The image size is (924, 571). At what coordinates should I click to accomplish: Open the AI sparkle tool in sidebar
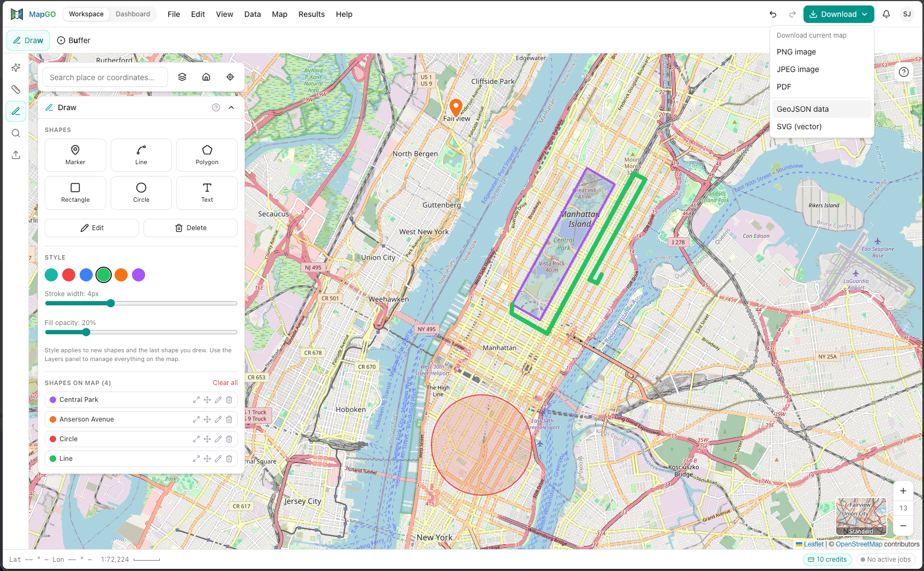tap(16, 68)
